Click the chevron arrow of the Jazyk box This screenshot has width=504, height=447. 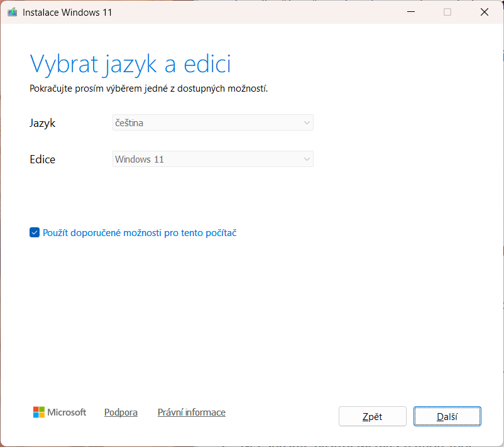(x=307, y=123)
